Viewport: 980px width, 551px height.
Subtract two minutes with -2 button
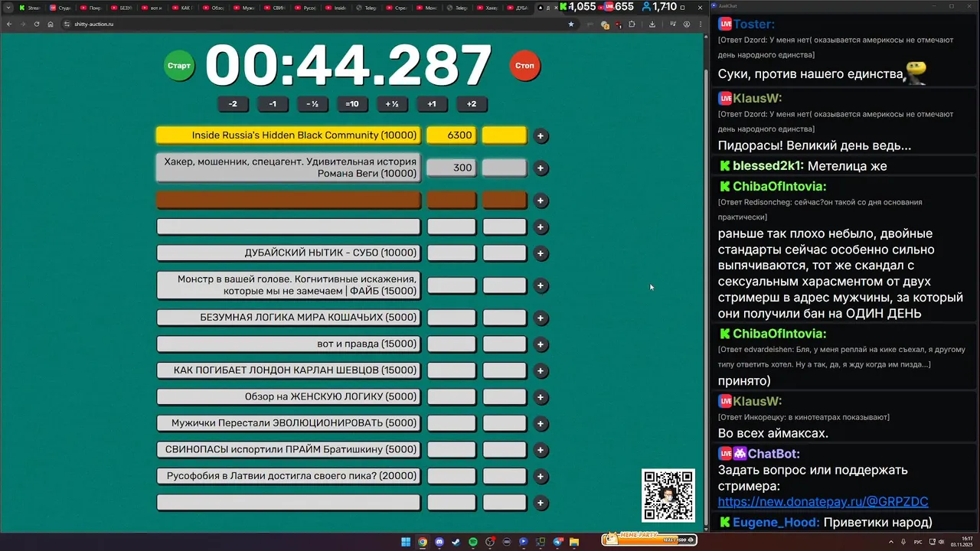(233, 104)
